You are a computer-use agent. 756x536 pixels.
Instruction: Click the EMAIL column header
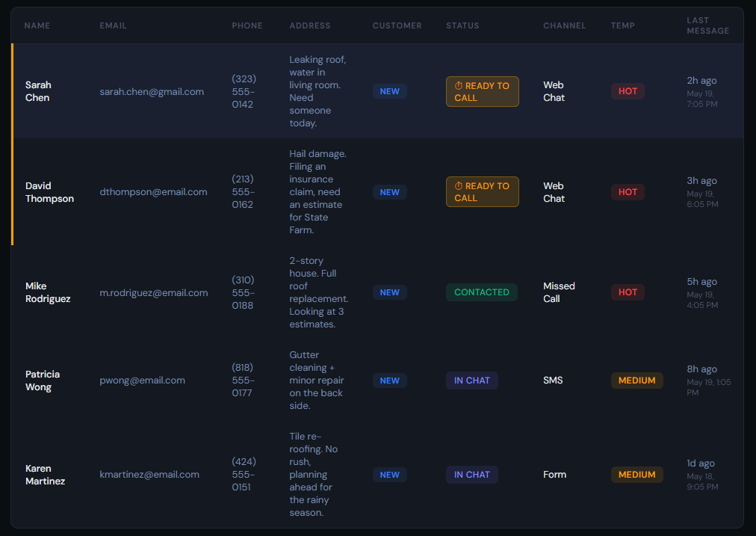pyautogui.click(x=113, y=25)
